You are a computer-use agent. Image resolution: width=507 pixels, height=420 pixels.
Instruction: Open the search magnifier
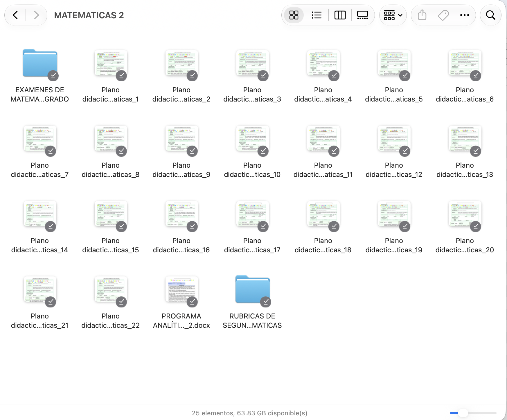coord(491,15)
